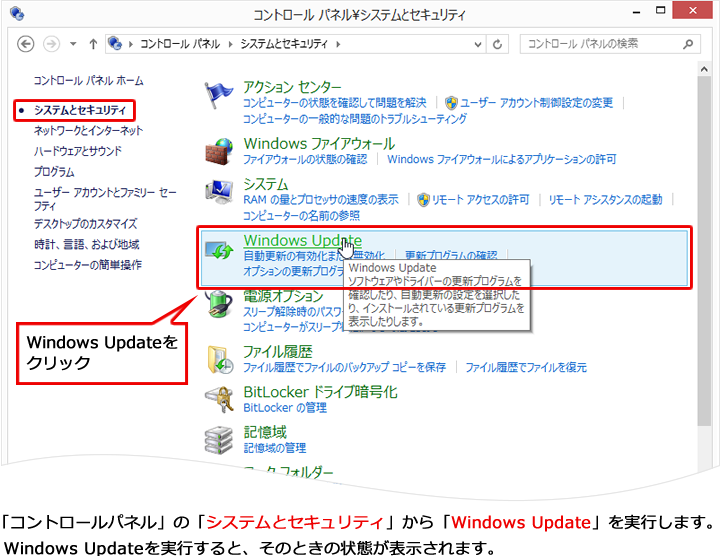Click the File History folder icon
Image resolution: width=720 pixels, height=556 pixels.
pyautogui.click(x=220, y=359)
